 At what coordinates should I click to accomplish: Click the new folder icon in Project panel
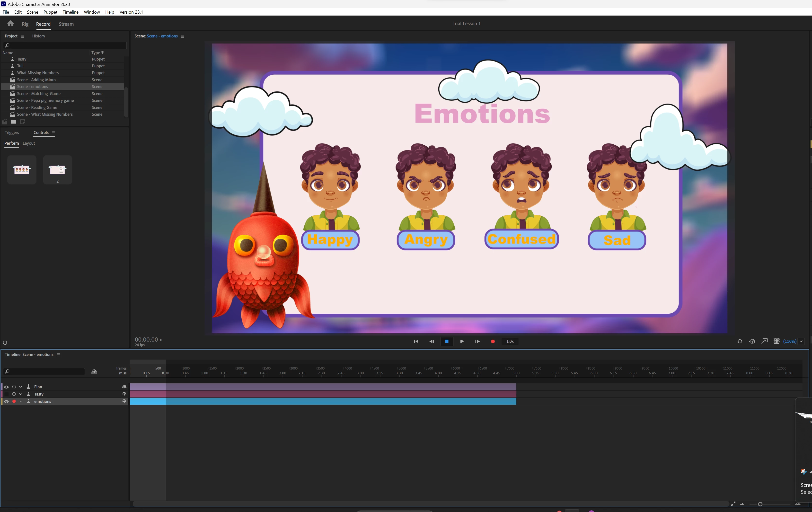coord(13,122)
